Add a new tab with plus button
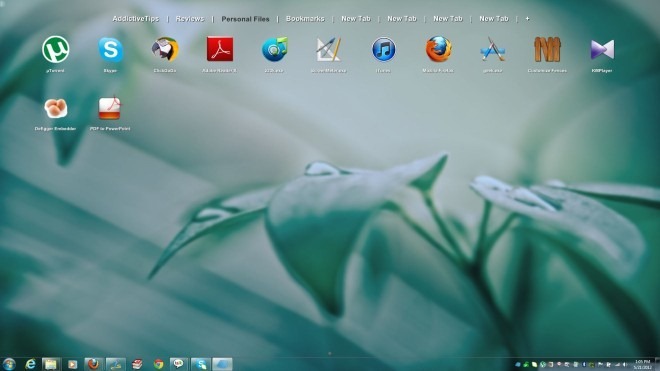Viewport: 660px width, 371px height. 527,19
